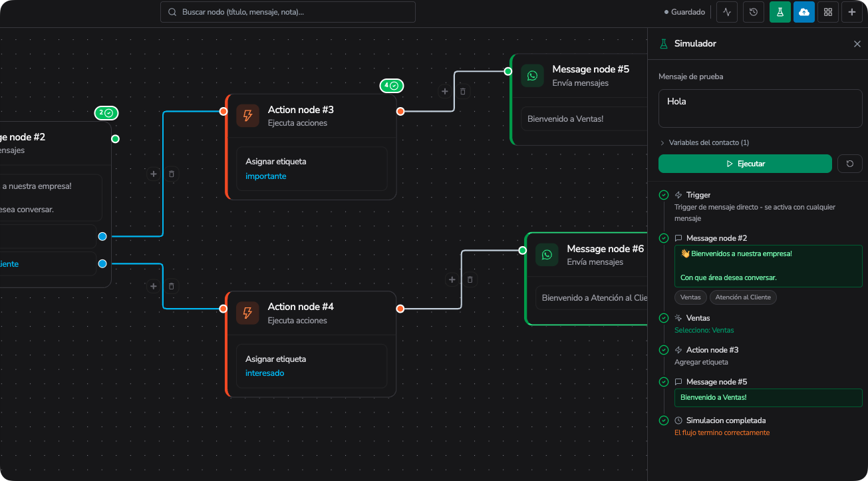The height and width of the screenshot is (481, 868).
Task: Click the Bienvenido a Ventas! message in node #5
Action: (565, 119)
